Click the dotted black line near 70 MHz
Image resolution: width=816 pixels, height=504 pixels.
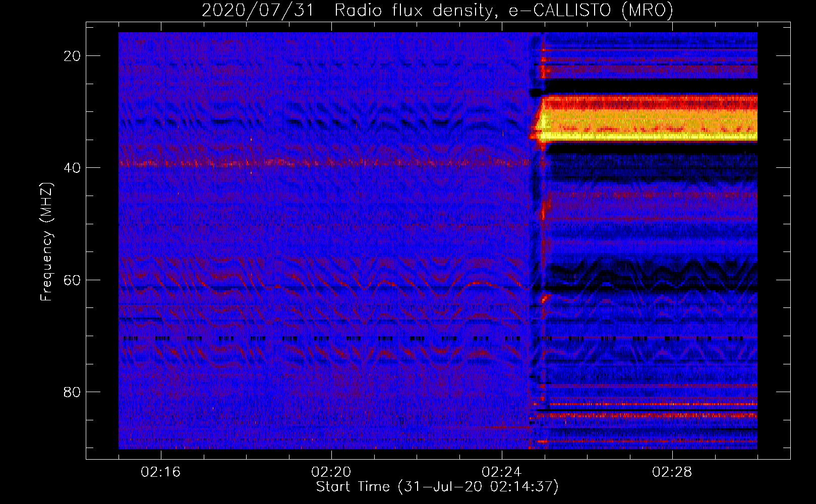(x=438, y=338)
